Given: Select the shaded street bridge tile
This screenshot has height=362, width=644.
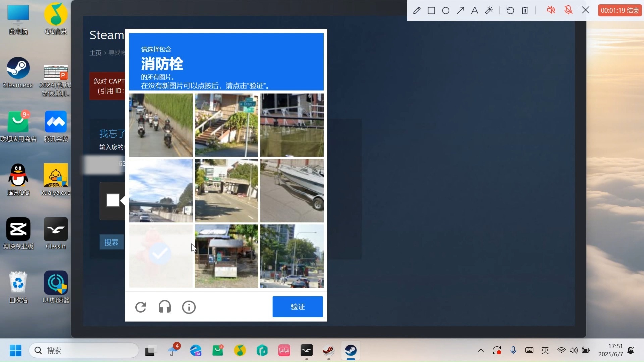Looking at the screenshot, I should (x=226, y=190).
